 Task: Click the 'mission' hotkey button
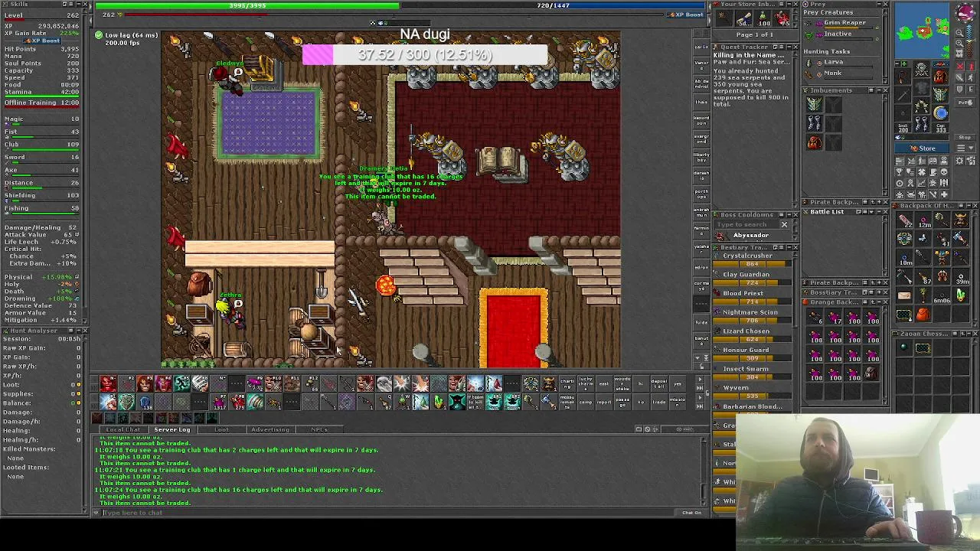(x=678, y=403)
